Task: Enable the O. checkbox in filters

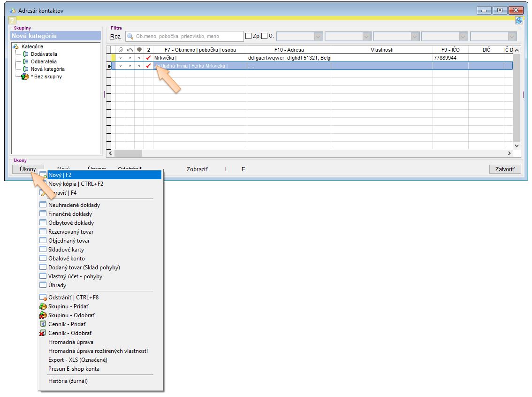Action: point(265,36)
